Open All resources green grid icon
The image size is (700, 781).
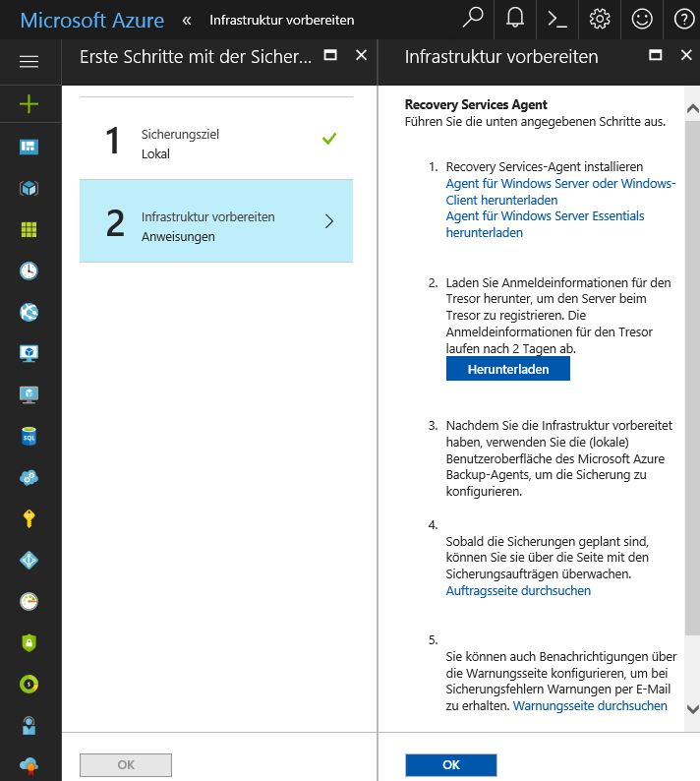[29, 229]
